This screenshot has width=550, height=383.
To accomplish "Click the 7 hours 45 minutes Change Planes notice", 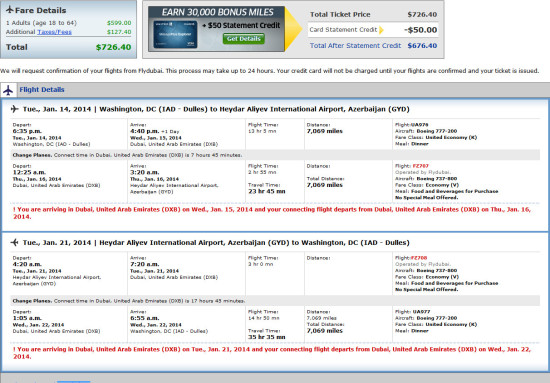I will tap(127, 155).
